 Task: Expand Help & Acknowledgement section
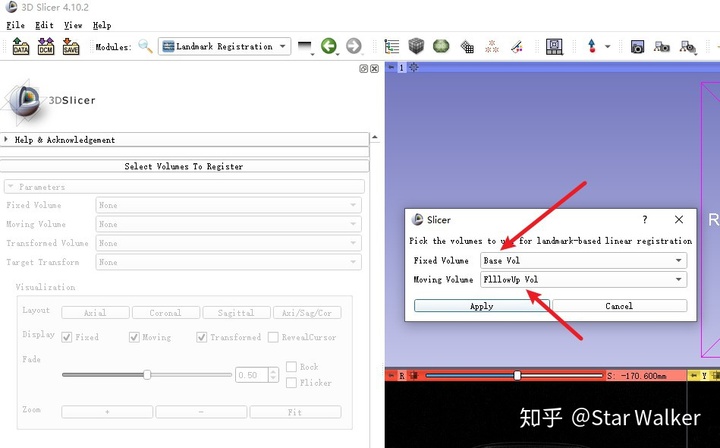[185, 140]
